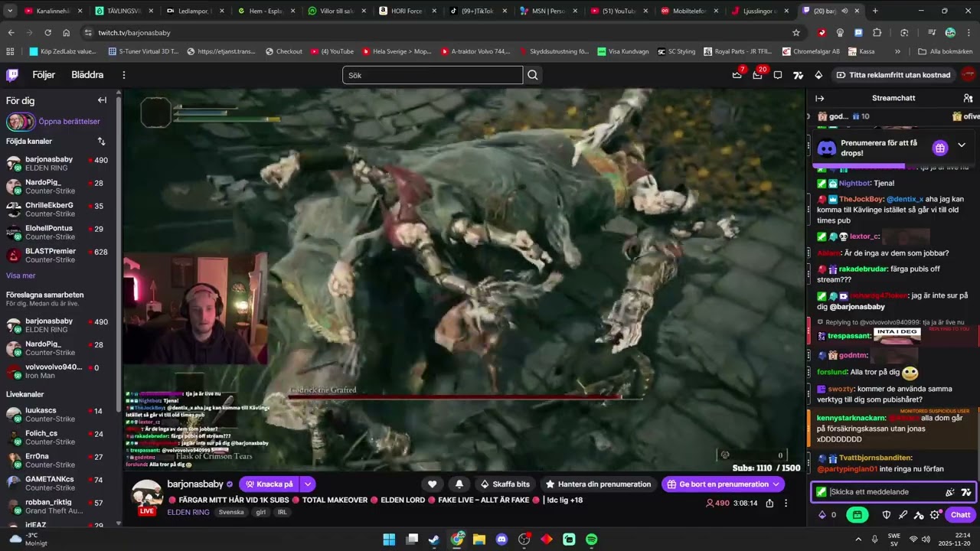
Task: Open the whispers speech bubble icon
Action: (x=778, y=75)
